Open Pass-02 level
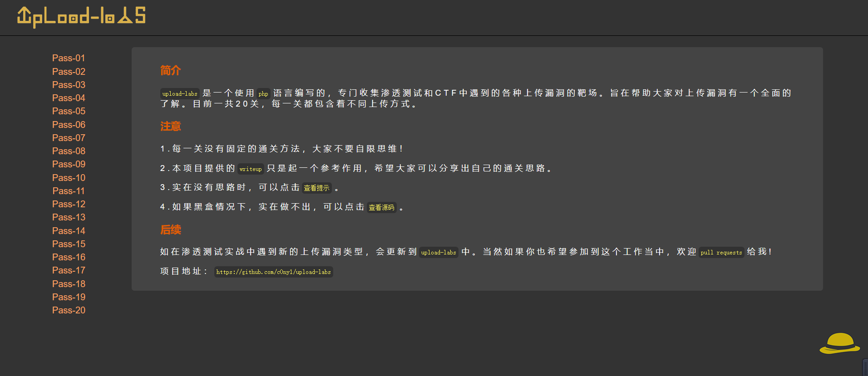This screenshot has height=376, width=868. (69, 72)
